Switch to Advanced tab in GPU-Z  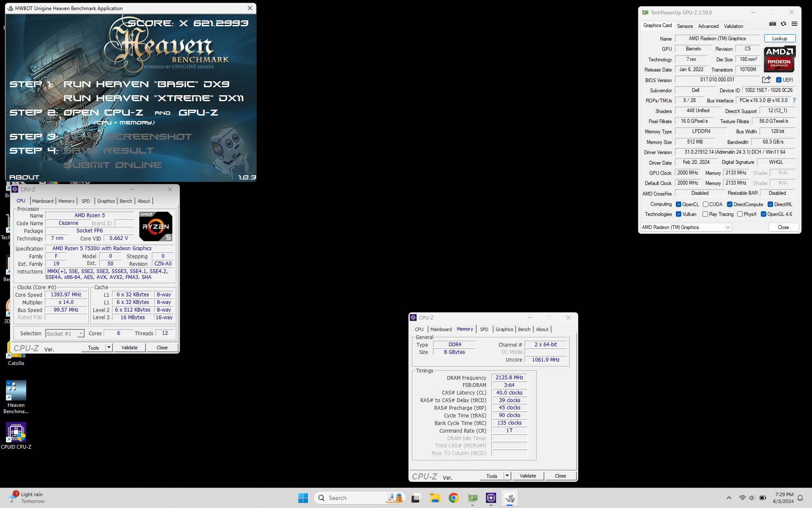pyautogui.click(x=708, y=26)
